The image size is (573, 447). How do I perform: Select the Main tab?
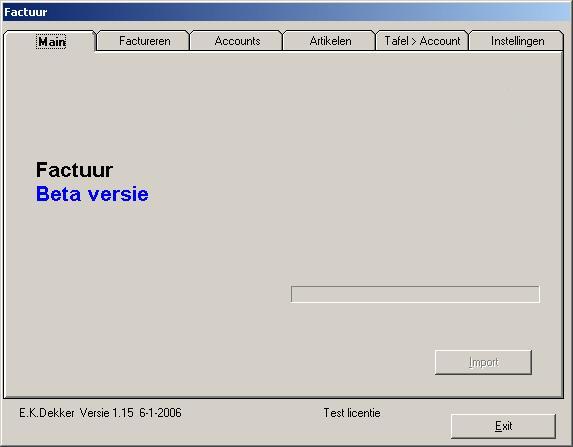pos(50,41)
